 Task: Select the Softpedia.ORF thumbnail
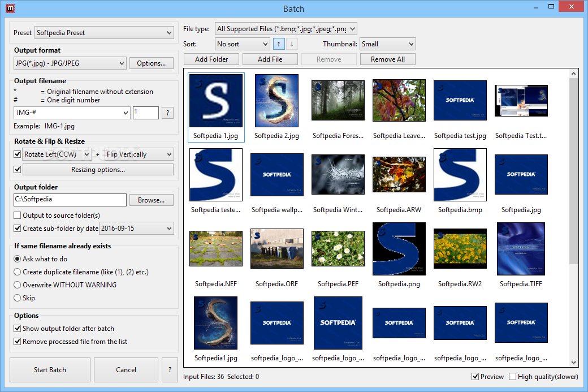tap(276, 248)
